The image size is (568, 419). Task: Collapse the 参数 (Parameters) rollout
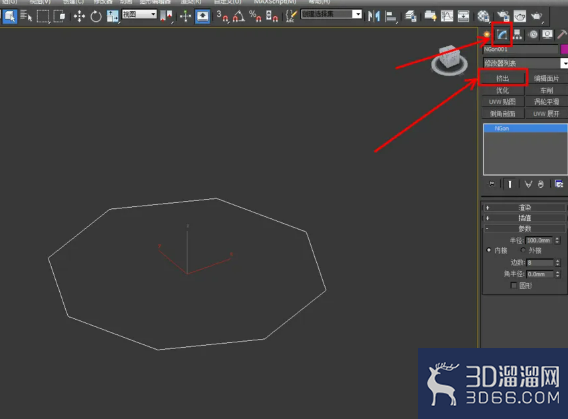click(x=524, y=229)
